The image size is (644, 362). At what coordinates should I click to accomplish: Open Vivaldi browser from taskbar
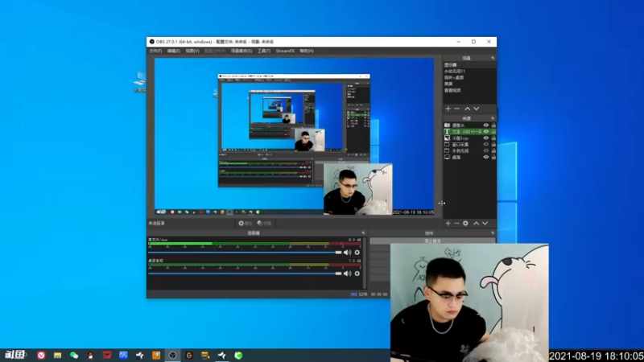pos(41,356)
